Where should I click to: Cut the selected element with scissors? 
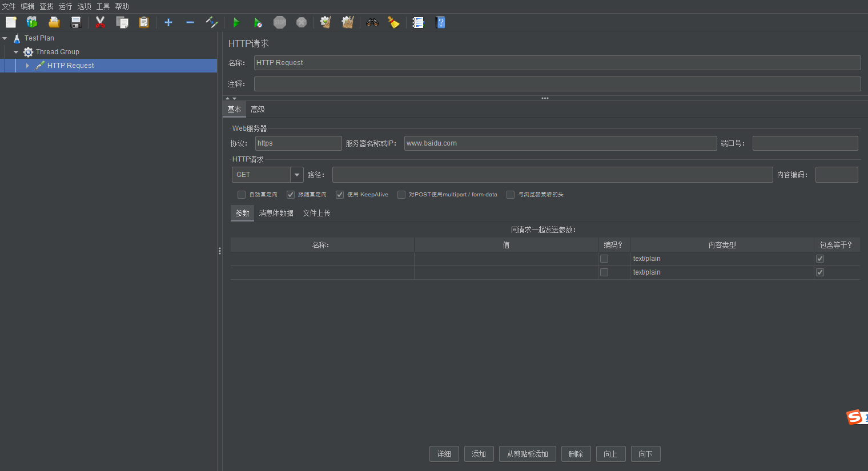tap(101, 22)
